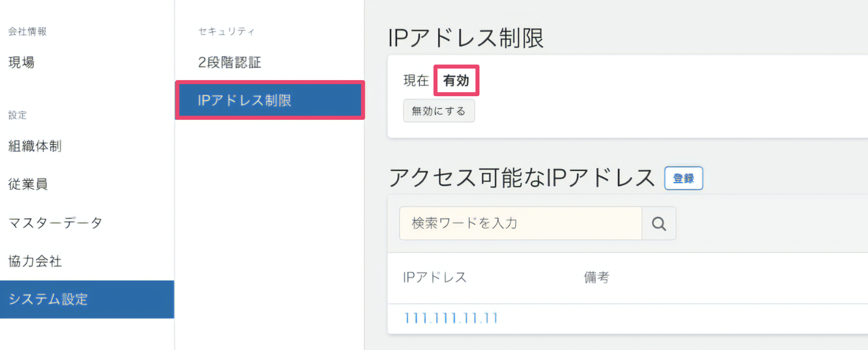
Task: Click the 無効にする button to disable the IP restriction
Action: point(439,111)
